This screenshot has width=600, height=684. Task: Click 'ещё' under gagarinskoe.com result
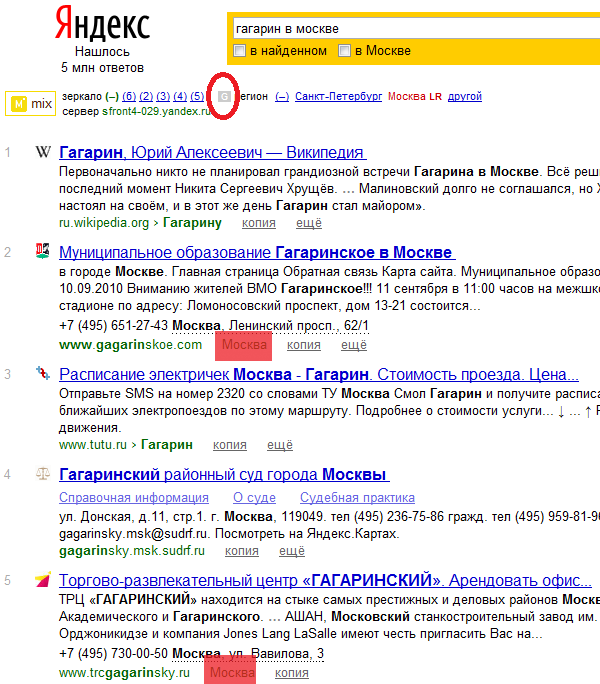pos(354,345)
